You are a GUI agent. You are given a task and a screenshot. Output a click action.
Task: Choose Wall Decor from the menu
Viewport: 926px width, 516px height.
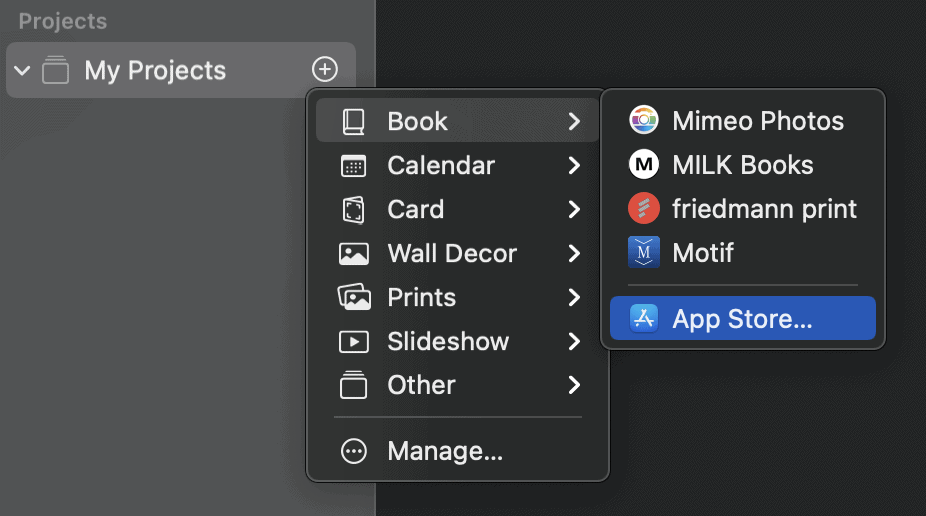pos(458,253)
